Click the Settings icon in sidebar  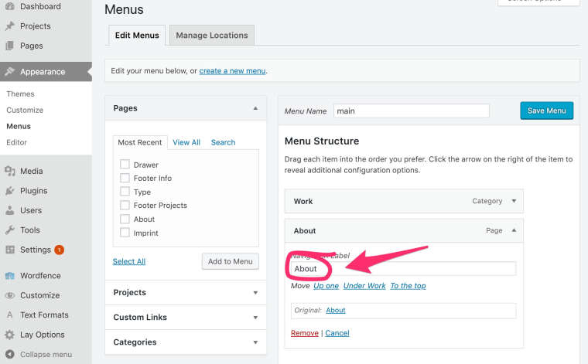point(9,250)
